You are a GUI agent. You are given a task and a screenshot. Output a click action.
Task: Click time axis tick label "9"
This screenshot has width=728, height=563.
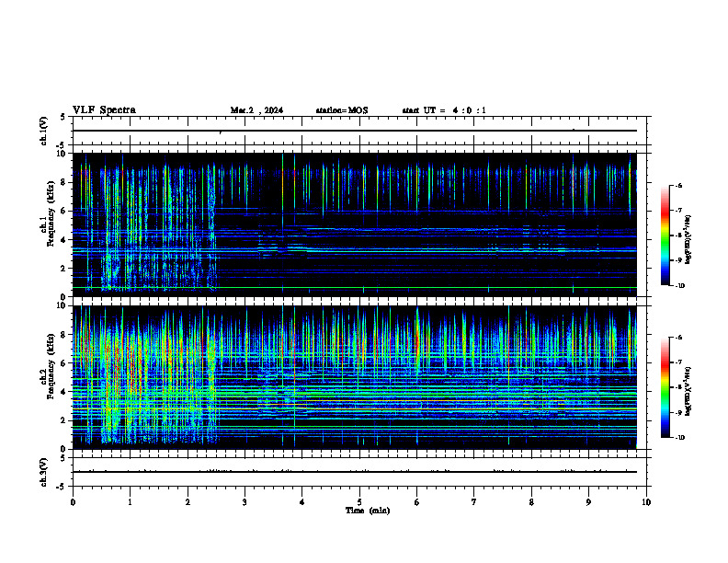click(x=588, y=502)
